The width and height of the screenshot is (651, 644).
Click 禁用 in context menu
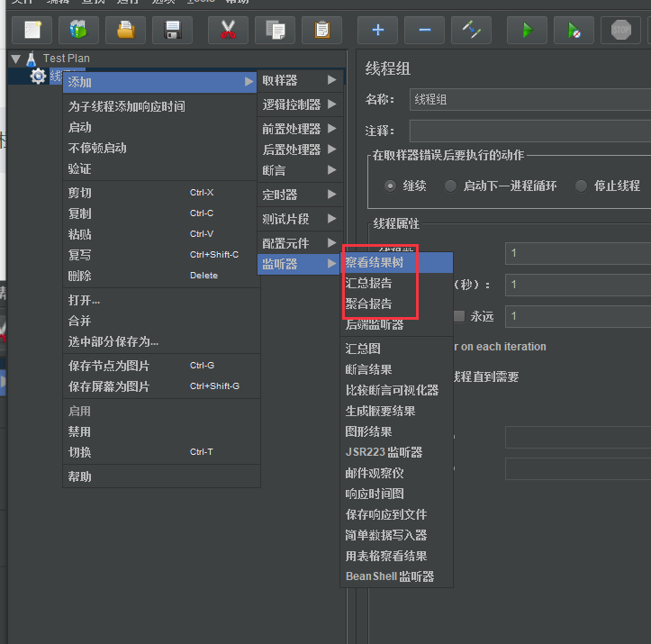point(160,431)
